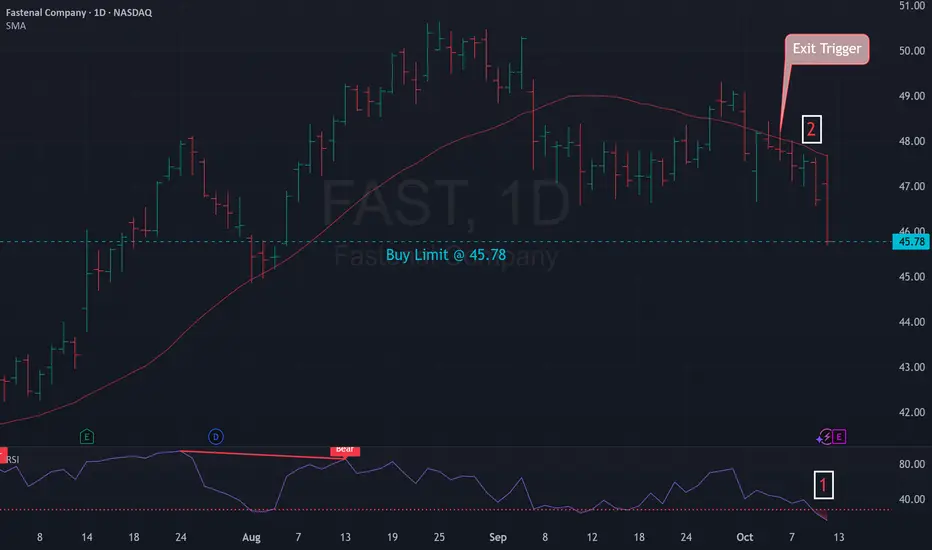932x550 pixels.
Task: Click the 50.00 price axis value
Action: 912,51
